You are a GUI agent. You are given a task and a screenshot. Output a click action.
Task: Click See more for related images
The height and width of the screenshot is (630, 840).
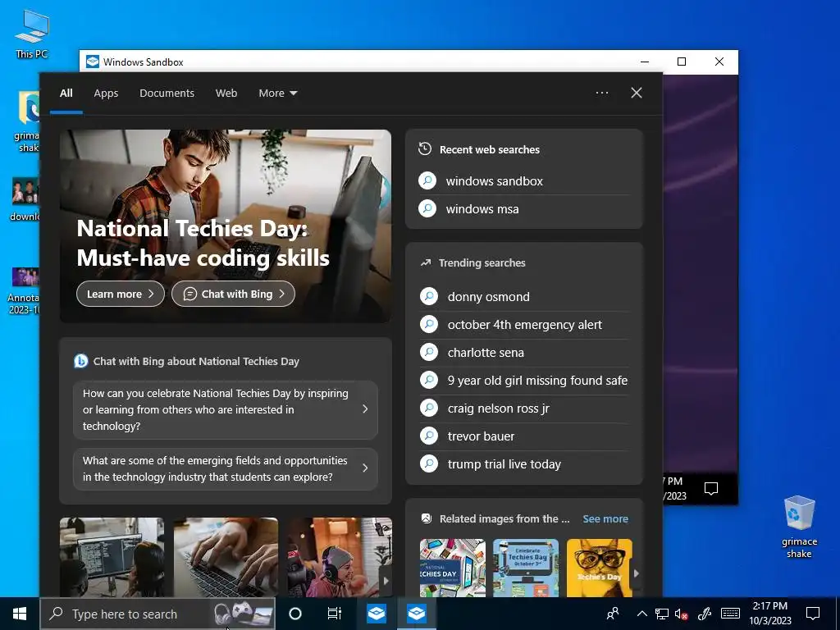pyautogui.click(x=605, y=518)
